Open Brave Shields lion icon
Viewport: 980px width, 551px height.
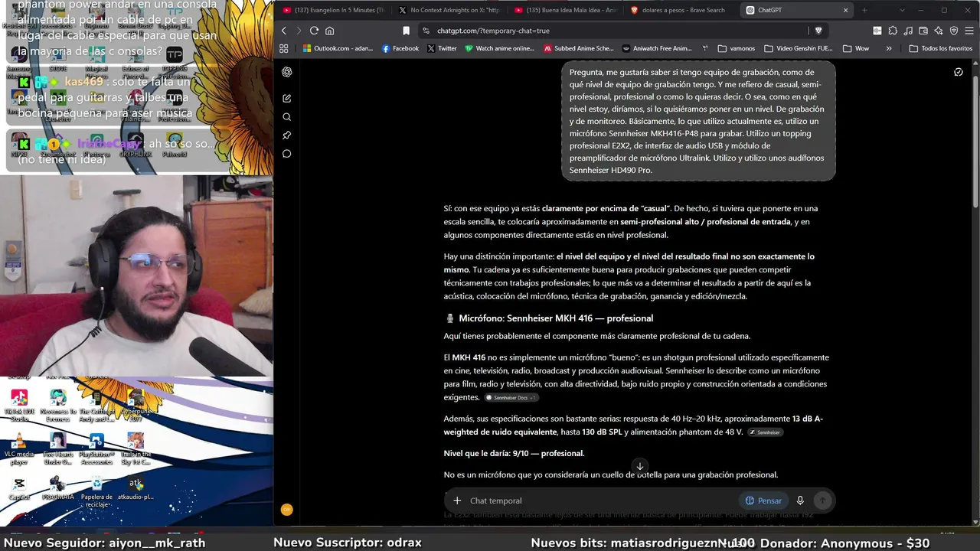coord(818,31)
